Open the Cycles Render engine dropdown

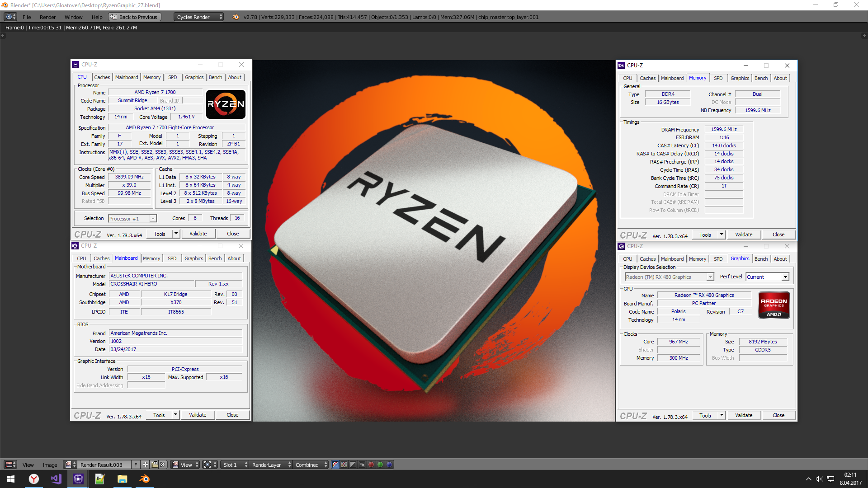click(198, 17)
